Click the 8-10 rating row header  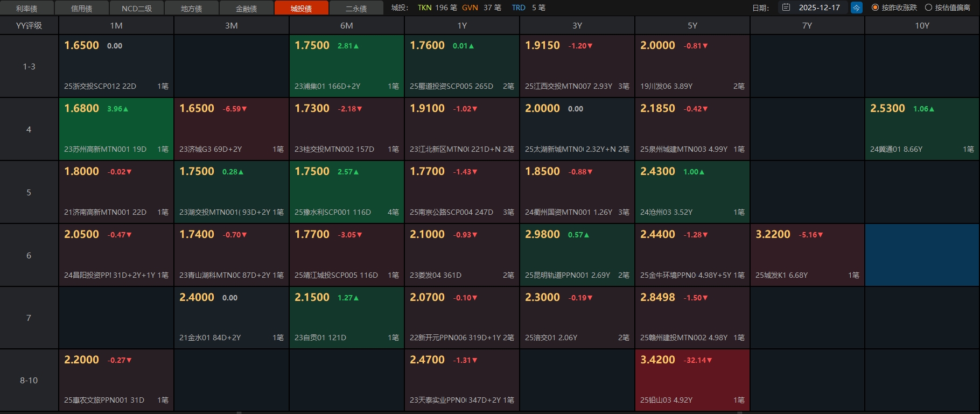point(29,380)
